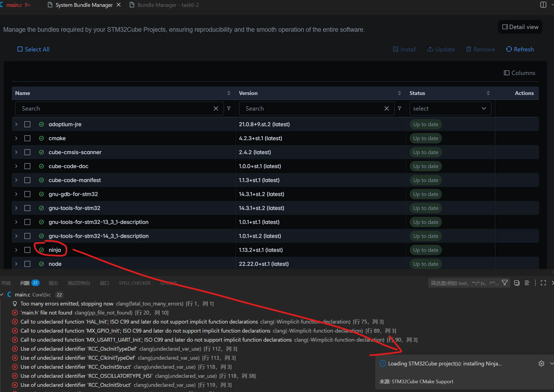
Task: Select 'MX_GPIO_Init' undeclared function error
Action: [208, 331]
